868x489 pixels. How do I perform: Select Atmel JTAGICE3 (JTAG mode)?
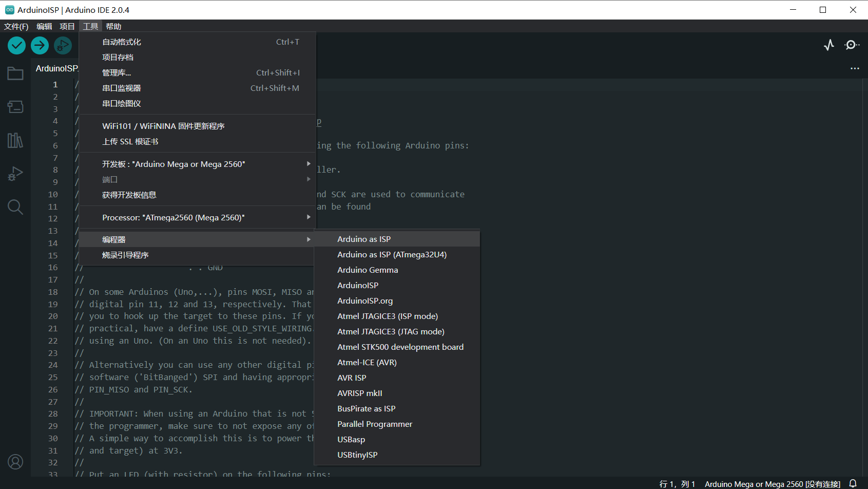click(x=397, y=332)
